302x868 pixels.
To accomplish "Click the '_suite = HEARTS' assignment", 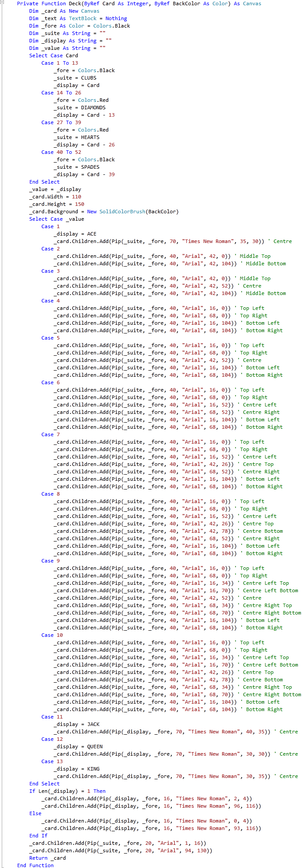I will (76, 137).
